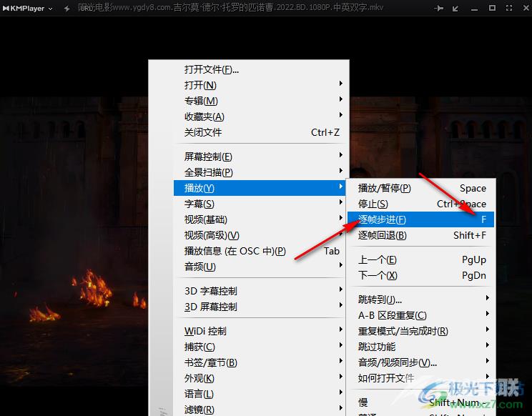Minimize the KMPlayer window
This screenshot has height=416, width=532.
[x=474, y=9]
